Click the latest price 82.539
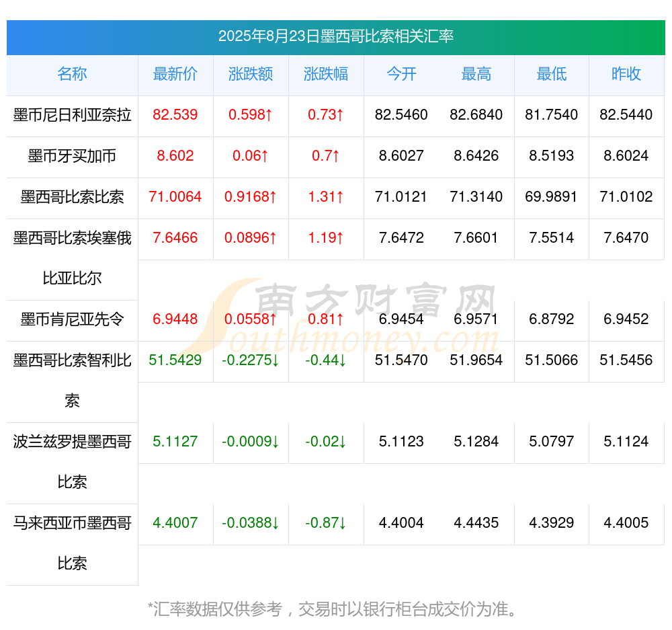Screen dimensions: 672x630 pyautogui.click(x=175, y=115)
